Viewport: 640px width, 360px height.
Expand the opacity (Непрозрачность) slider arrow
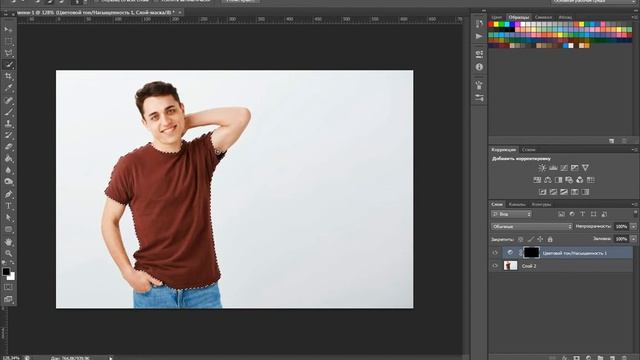pos(633,227)
